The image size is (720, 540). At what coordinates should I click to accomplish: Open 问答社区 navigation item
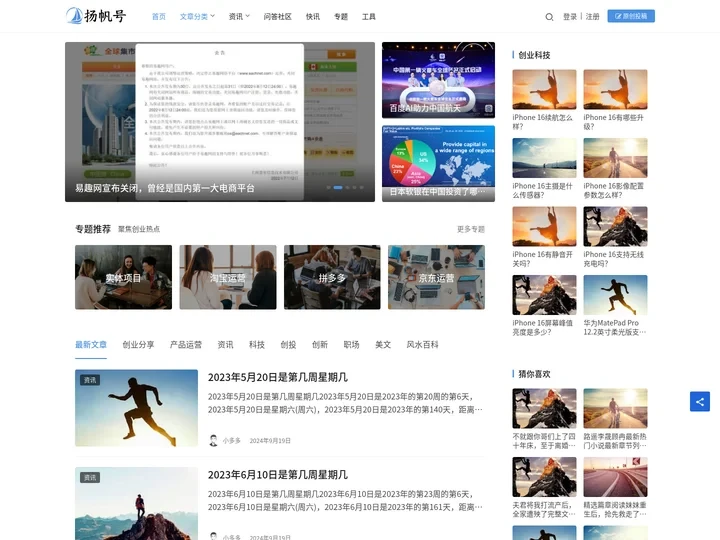[277, 17]
